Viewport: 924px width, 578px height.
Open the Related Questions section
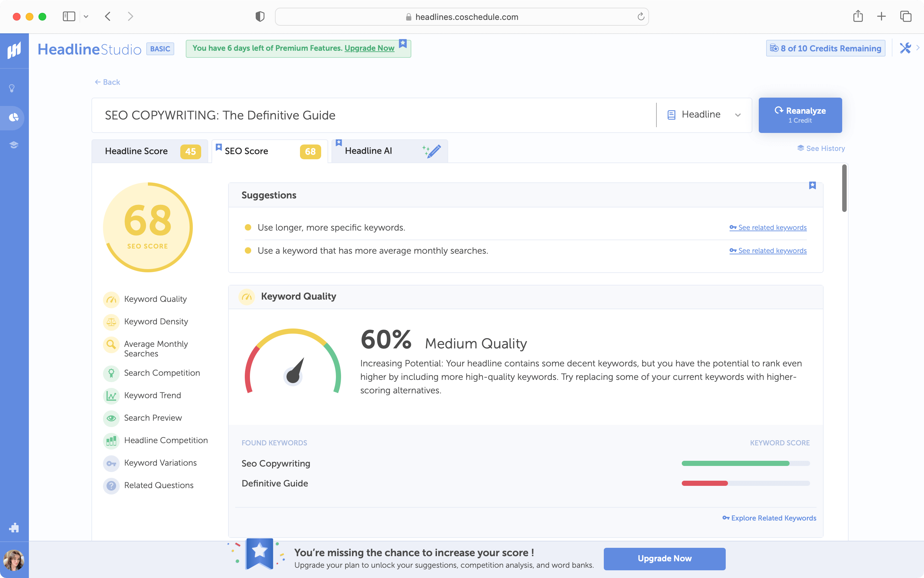pos(149,486)
